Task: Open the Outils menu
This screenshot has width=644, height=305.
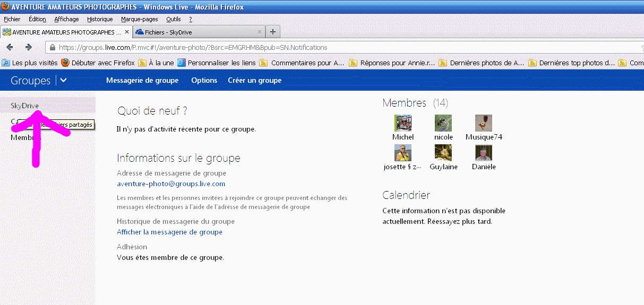Action: pyautogui.click(x=174, y=19)
